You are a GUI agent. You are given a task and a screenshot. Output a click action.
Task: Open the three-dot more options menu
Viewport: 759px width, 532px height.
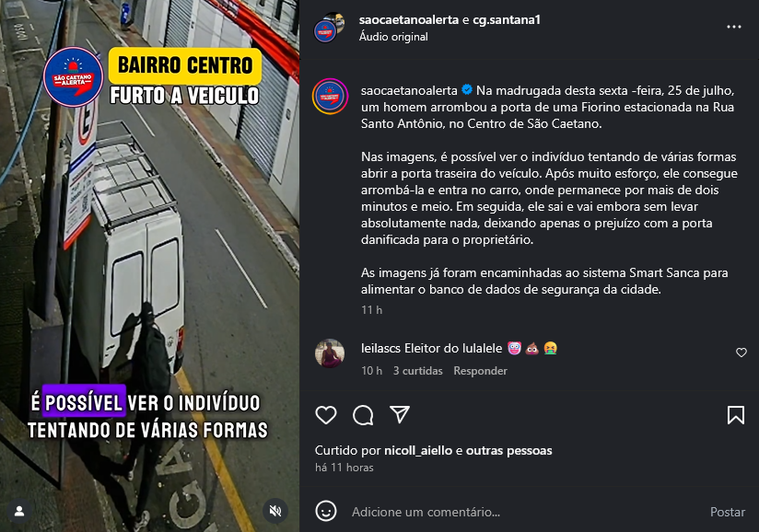[x=734, y=27]
